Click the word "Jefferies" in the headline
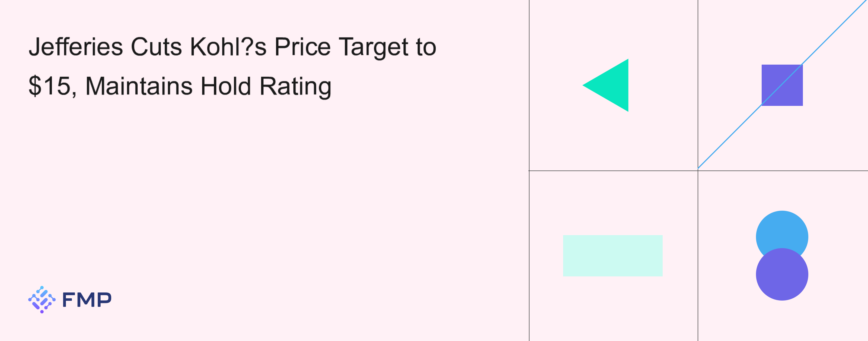 76,47
